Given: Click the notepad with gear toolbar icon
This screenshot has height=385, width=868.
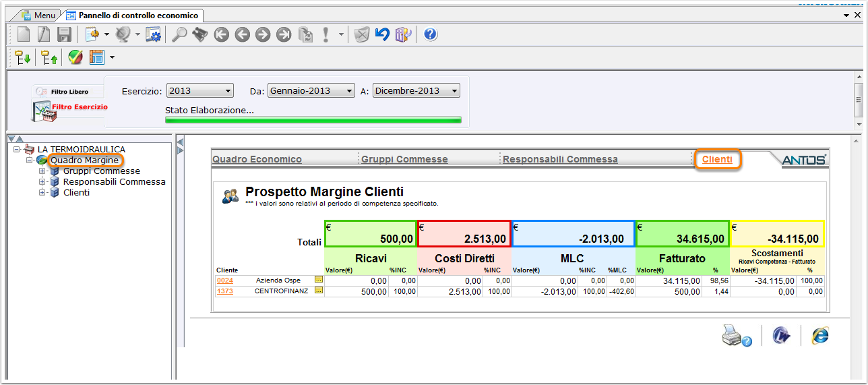Looking at the screenshot, I should 92,34.
